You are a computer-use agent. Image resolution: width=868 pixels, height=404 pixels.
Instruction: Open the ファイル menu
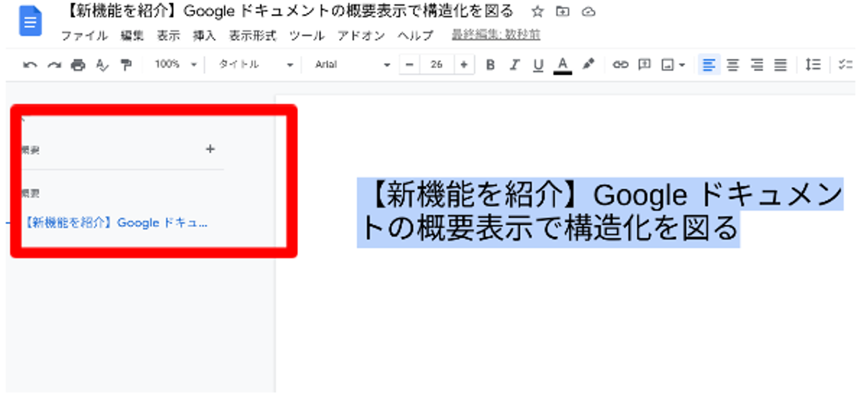click(x=84, y=36)
